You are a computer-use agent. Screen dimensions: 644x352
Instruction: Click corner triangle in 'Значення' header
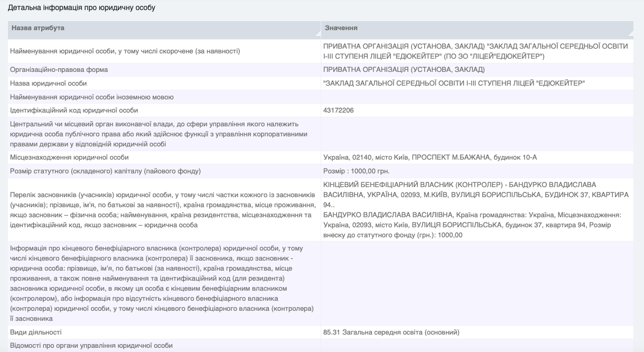tap(629, 33)
